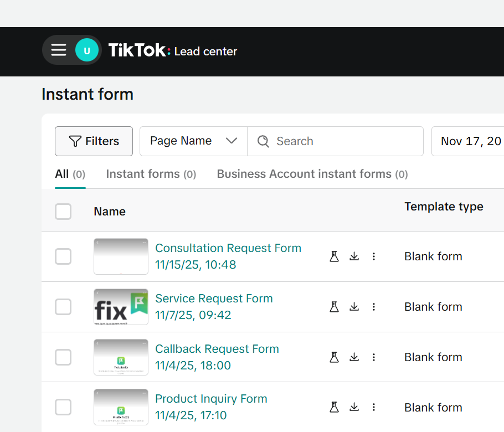Open the Filters panel
The width and height of the screenshot is (504, 432).
(x=94, y=141)
